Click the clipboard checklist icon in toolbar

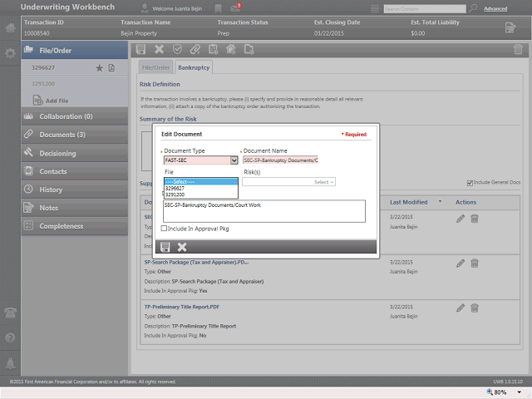[x=213, y=49]
